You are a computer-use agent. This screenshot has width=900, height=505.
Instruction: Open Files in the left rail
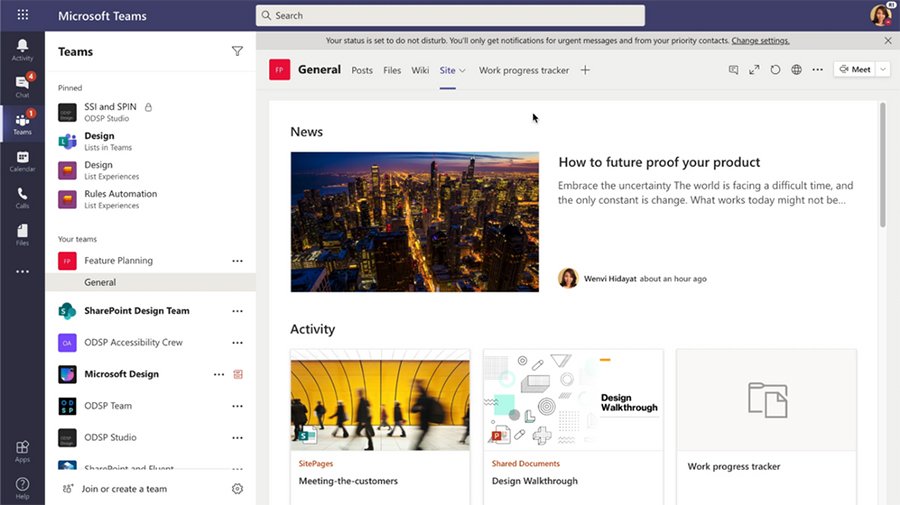[22, 234]
